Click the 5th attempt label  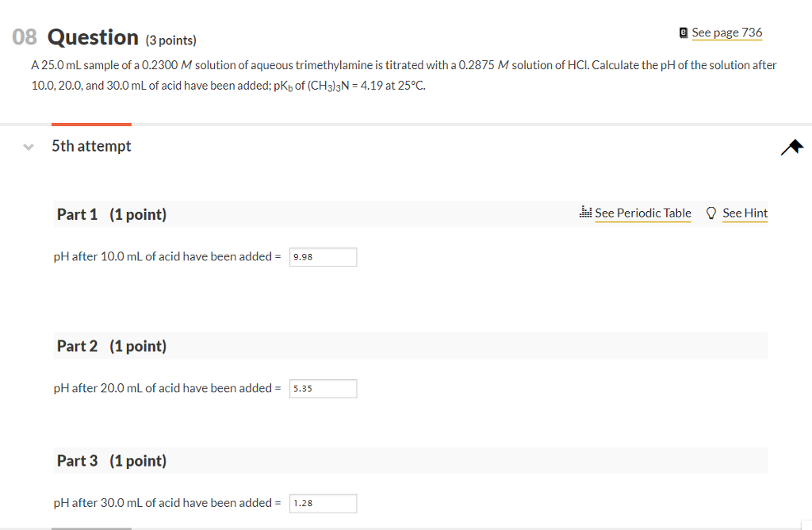pyautogui.click(x=91, y=145)
